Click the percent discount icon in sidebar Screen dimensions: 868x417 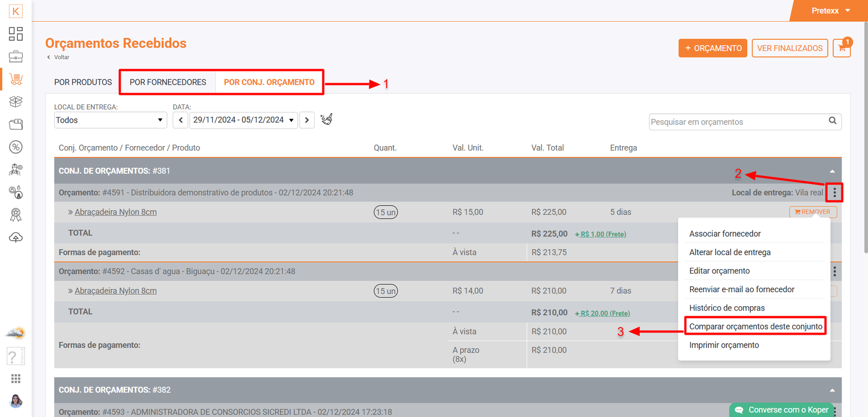pos(16,147)
